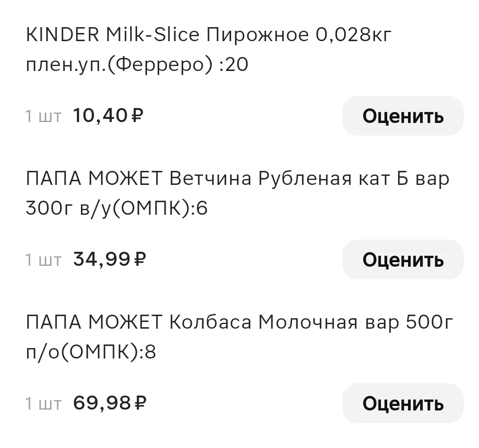Click the ruble sign after 69,98
The width and height of the screenshot is (479, 448).
[141, 403]
